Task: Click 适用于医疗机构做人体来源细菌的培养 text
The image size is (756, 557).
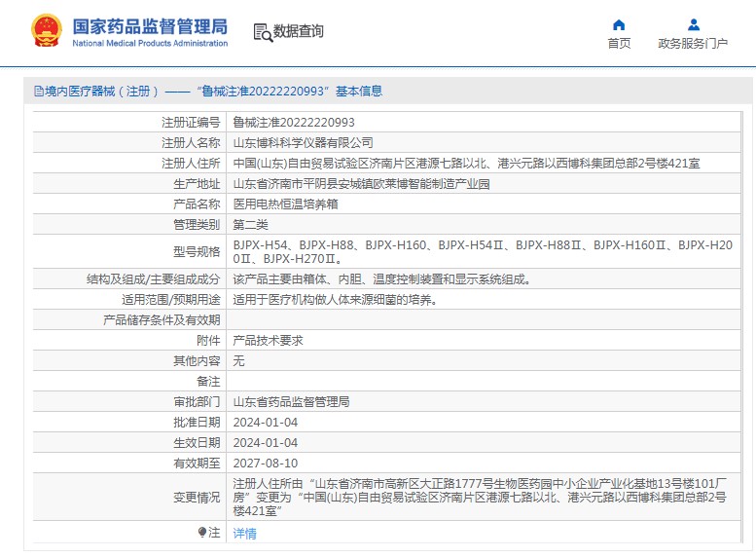Action: (x=335, y=300)
